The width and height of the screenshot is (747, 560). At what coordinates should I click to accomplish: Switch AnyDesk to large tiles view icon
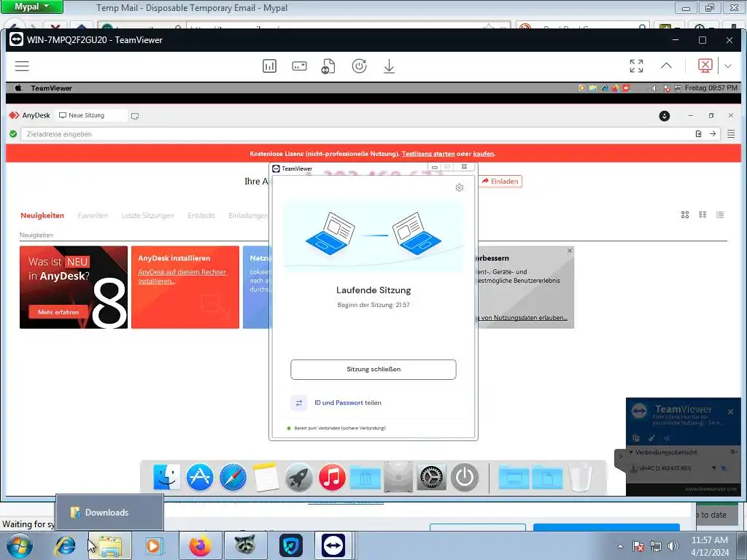[684, 215]
